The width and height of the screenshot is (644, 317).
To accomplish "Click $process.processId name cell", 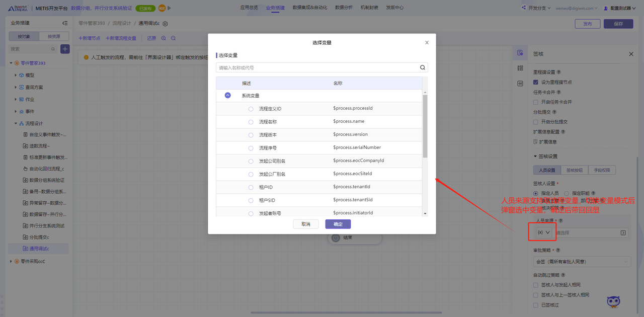I will coord(353,108).
